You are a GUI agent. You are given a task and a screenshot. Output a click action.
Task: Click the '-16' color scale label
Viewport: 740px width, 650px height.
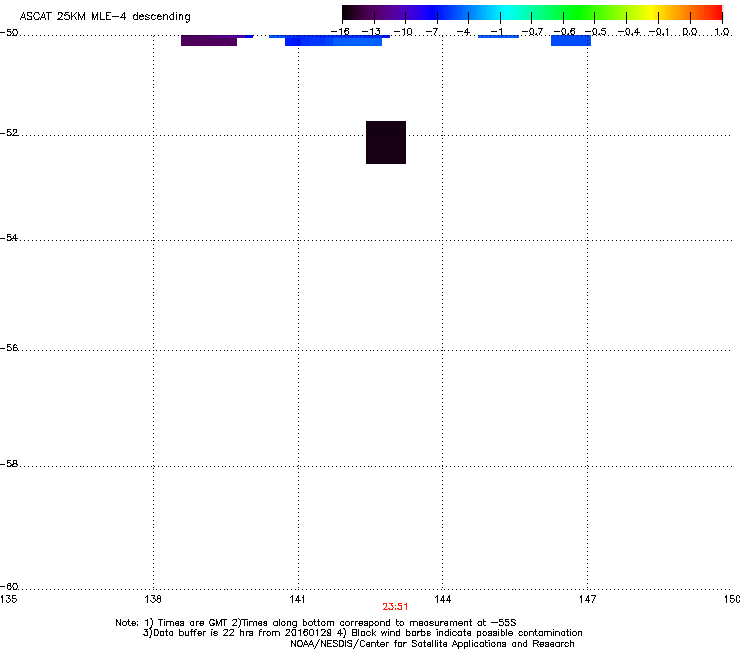(340, 32)
